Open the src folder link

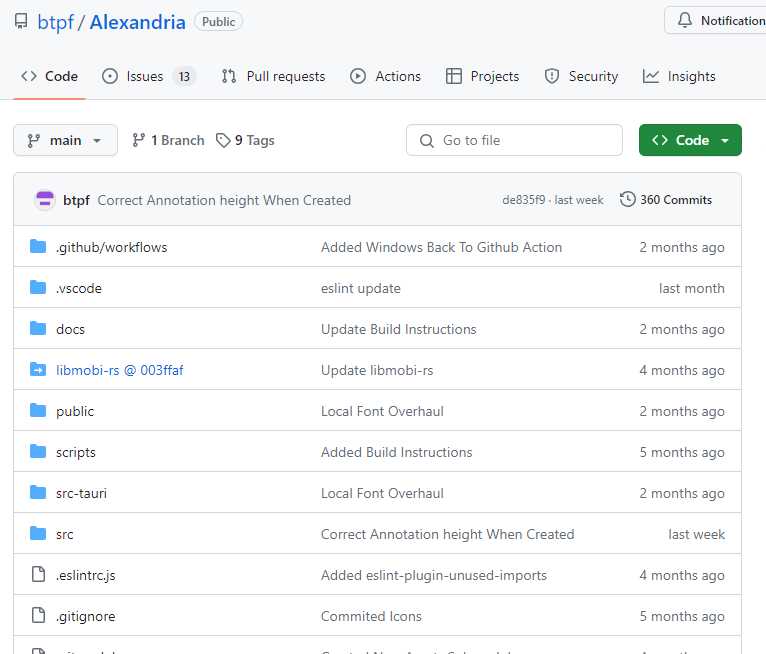point(64,535)
